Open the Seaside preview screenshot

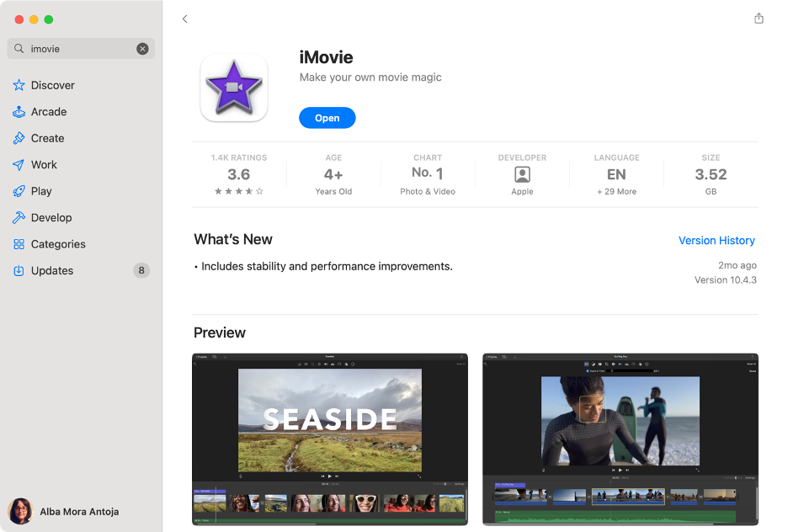tap(329, 439)
